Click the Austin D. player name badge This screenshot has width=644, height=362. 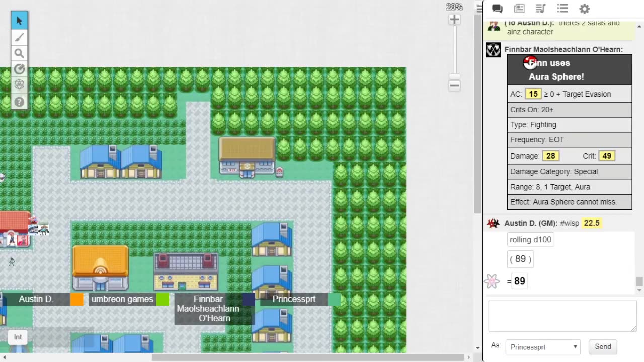[x=36, y=299]
